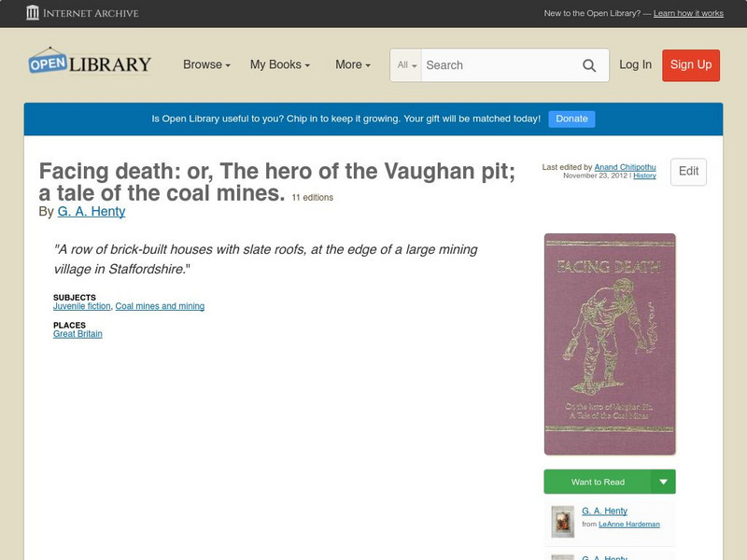The image size is (747, 560).
Task: Expand the Want to Read arrow dropdown
Action: (663, 482)
